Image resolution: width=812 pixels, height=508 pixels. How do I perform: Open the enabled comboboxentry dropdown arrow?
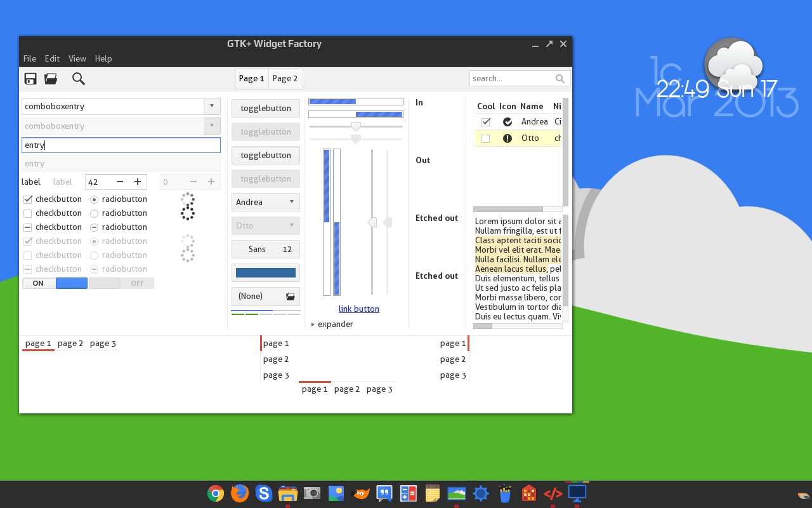click(x=212, y=107)
